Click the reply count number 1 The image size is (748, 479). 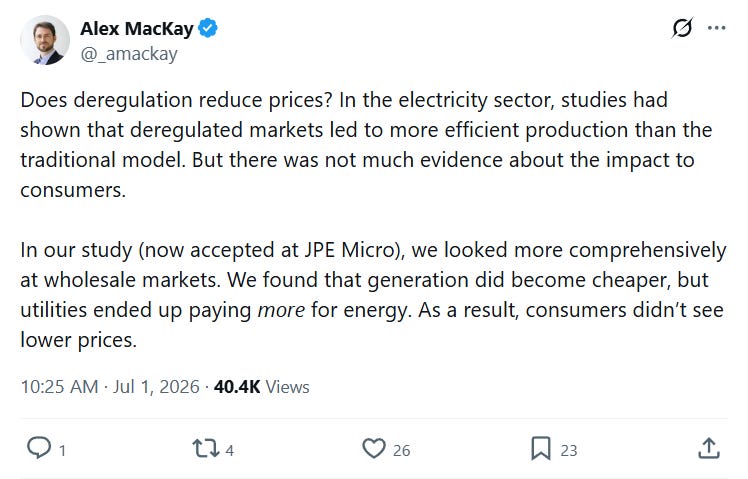coord(62,450)
